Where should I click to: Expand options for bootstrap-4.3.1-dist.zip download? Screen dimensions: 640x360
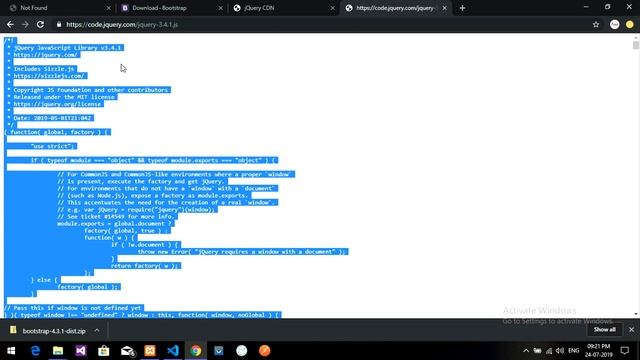[x=97, y=331]
